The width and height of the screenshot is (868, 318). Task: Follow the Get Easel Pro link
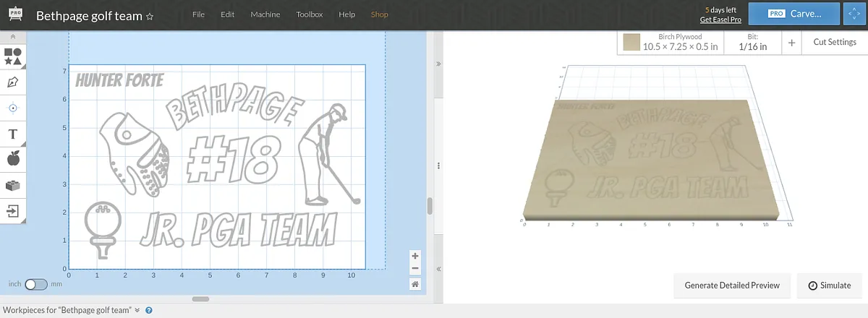click(x=721, y=20)
